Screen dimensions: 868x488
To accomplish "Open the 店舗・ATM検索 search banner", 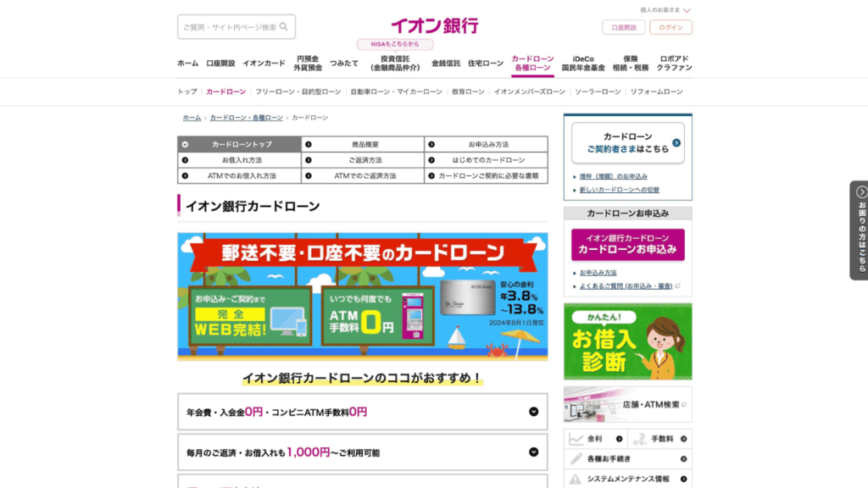I will (626, 404).
